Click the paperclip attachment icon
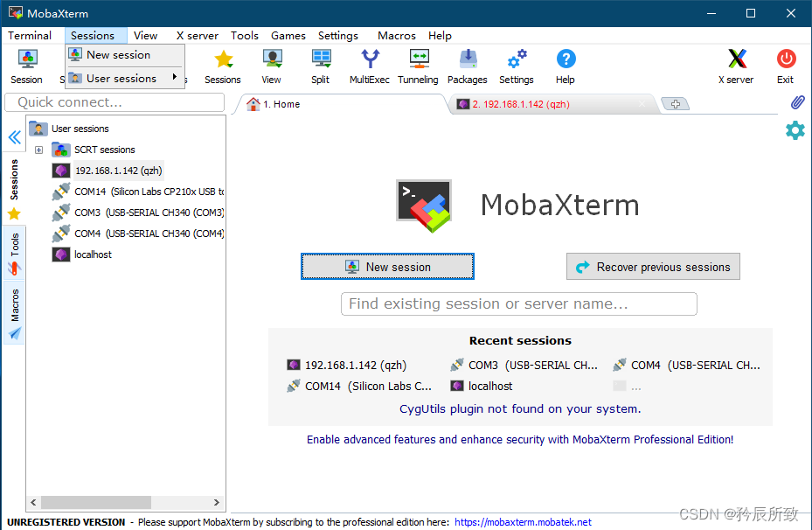The image size is (812, 530). (x=797, y=102)
